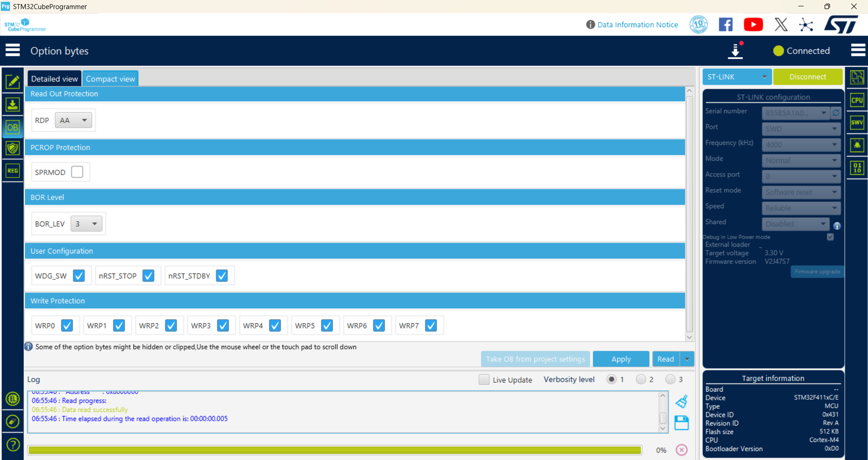Select verbosity level 3 radio button

click(670, 379)
